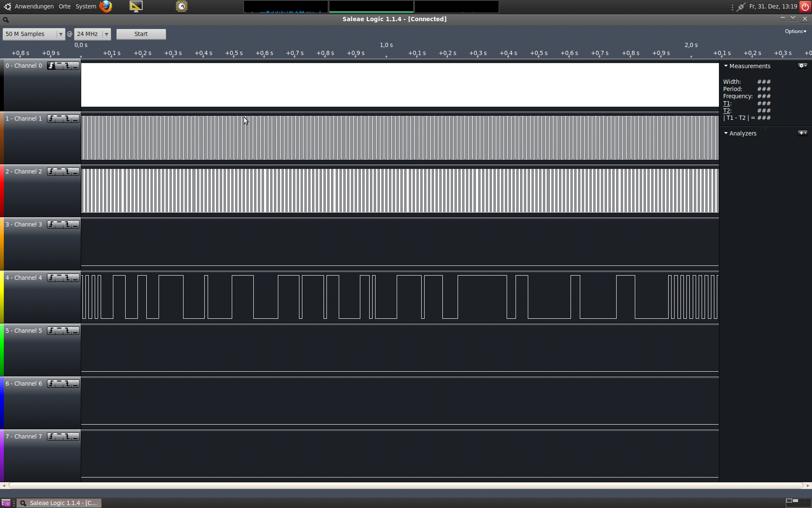Click high level trigger icon on Channel 6
This screenshot has height=508, width=812.
point(59,384)
